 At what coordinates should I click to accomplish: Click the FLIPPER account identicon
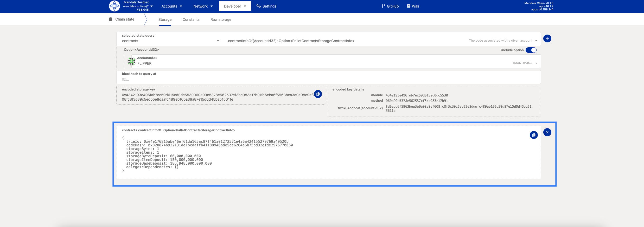tap(132, 61)
